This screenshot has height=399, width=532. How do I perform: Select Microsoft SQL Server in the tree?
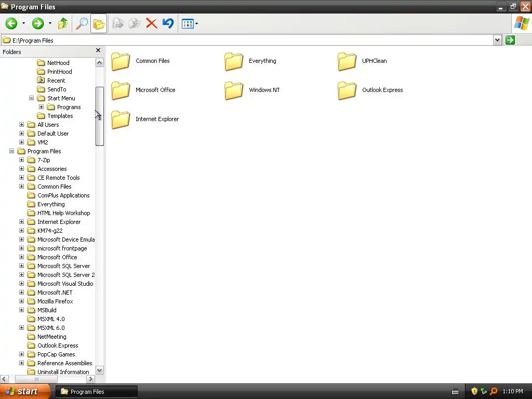tap(63, 266)
